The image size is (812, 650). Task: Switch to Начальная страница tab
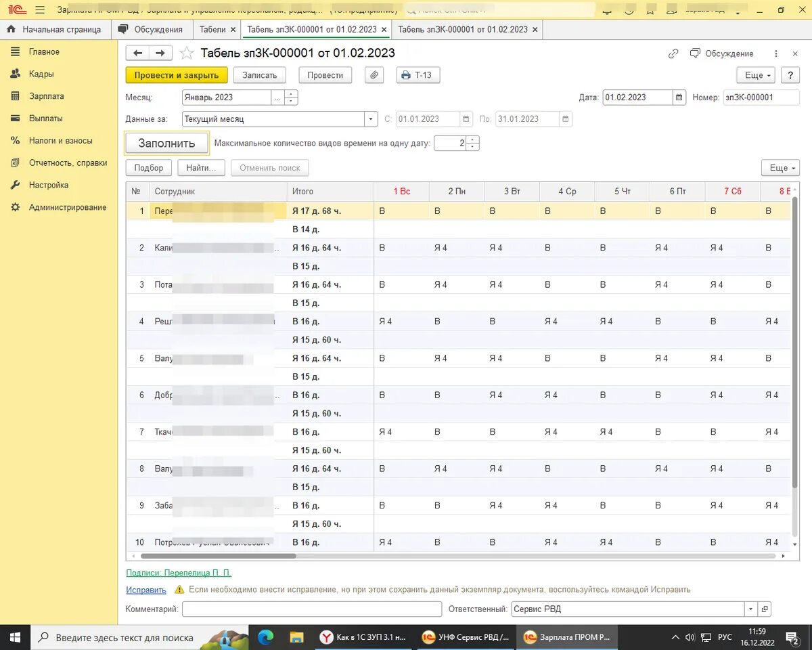pos(54,30)
